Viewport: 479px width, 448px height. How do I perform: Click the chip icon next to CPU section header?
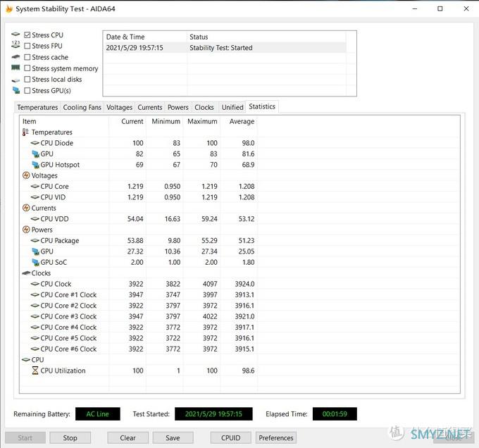pos(26,360)
